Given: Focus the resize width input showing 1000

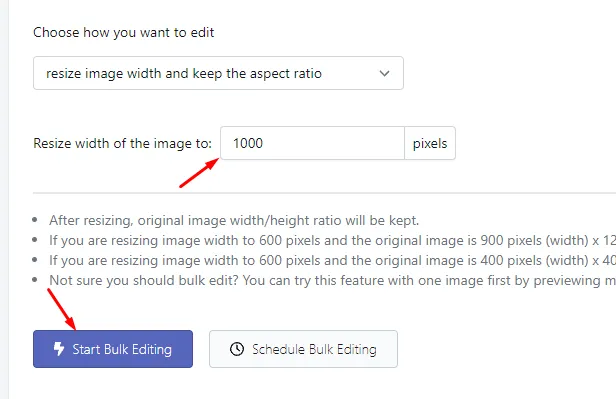Looking at the screenshot, I should click(312, 143).
